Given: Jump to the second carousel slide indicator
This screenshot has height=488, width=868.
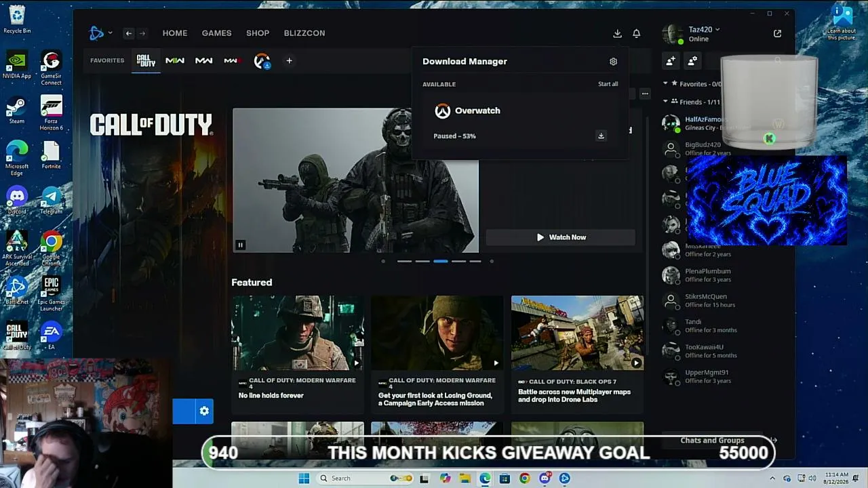Looking at the screenshot, I should pyautogui.click(x=422, y=261).
